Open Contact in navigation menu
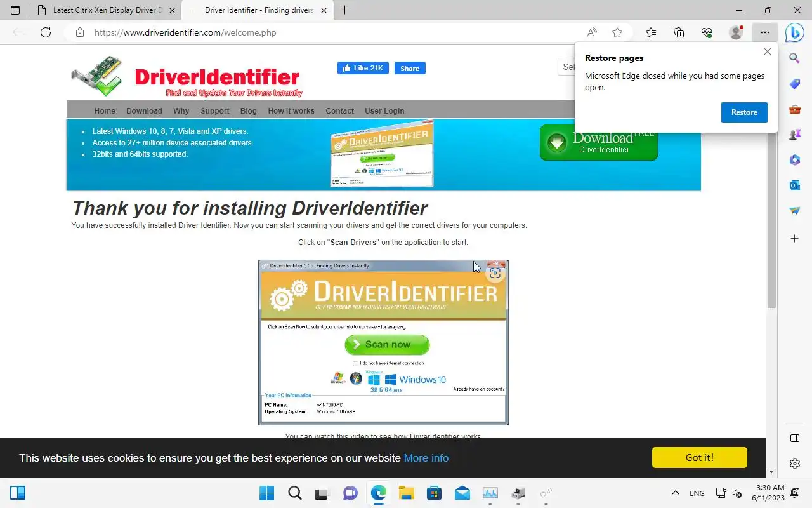Image resolution: width=812 pixels, height=508 pixels. coord(339,111)
